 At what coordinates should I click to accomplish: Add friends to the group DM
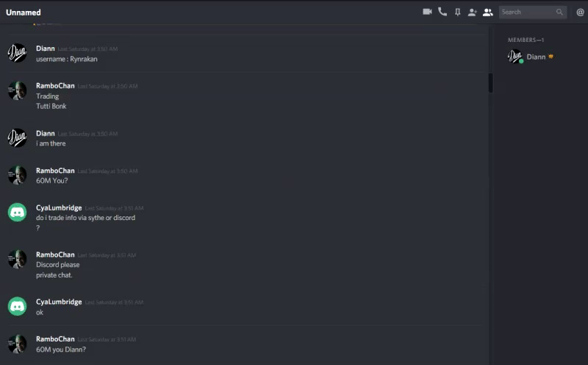point(472,13)
